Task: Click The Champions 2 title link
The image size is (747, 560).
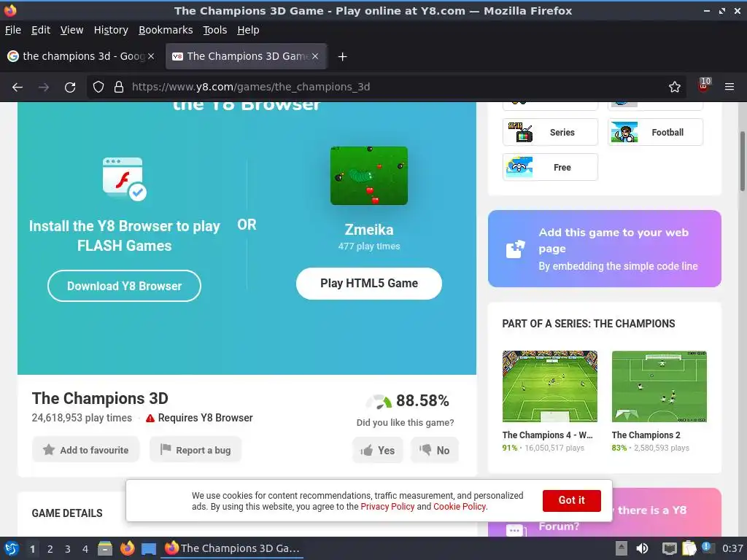Action: point(646,435)
